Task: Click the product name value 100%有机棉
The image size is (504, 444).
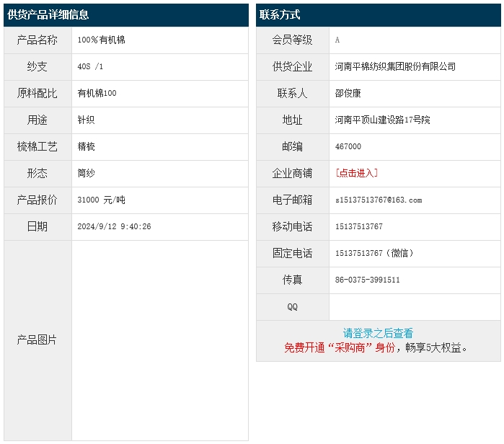Action: coord(101,40)
